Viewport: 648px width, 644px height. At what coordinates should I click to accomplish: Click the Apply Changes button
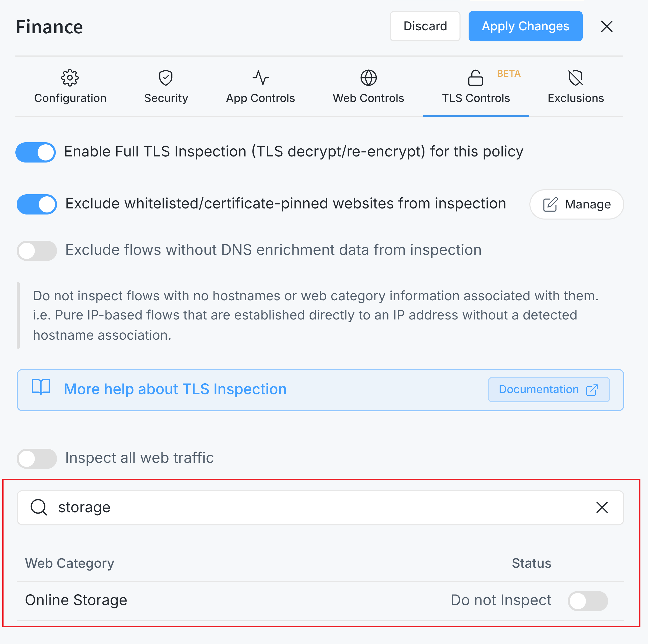pos(525,26)
